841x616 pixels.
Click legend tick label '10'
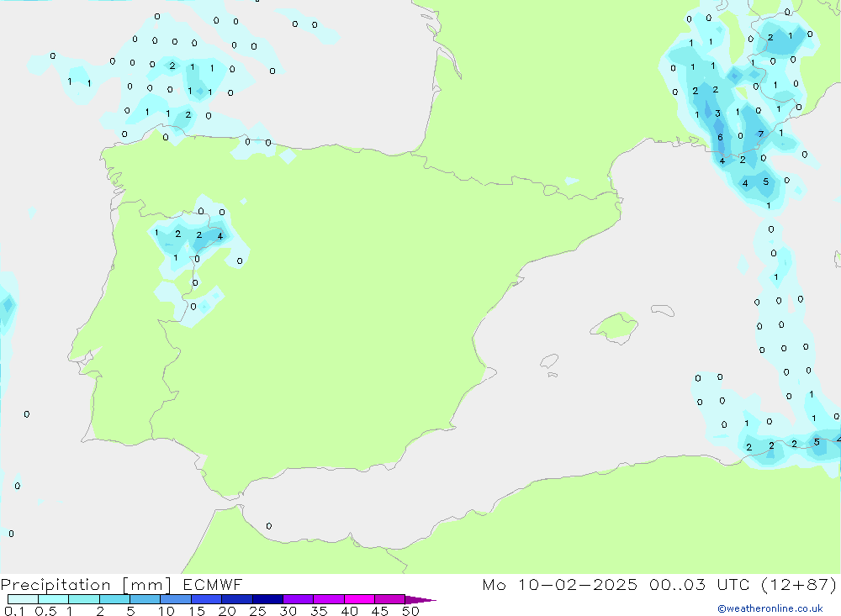(x=167, y=611)
